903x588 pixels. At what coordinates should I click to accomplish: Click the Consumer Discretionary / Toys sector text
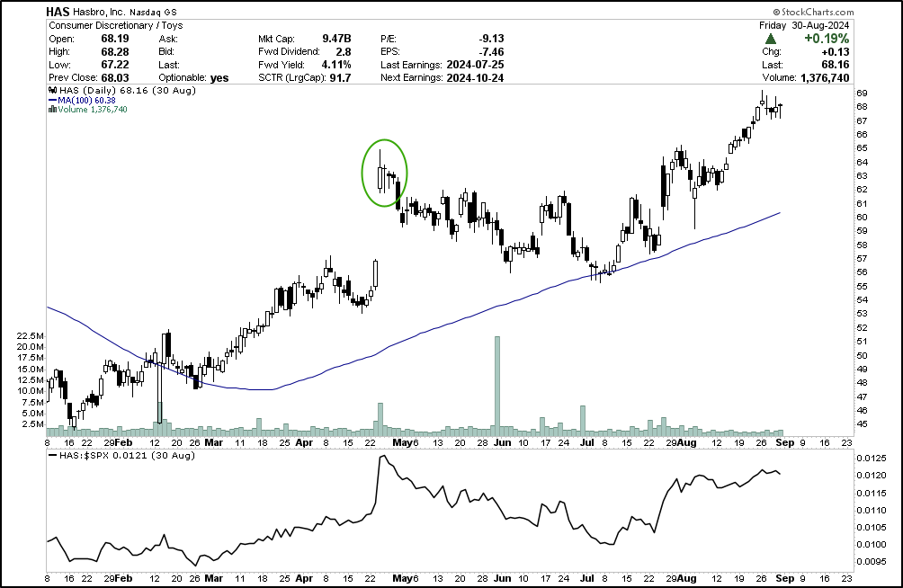(x=116, y=25)
